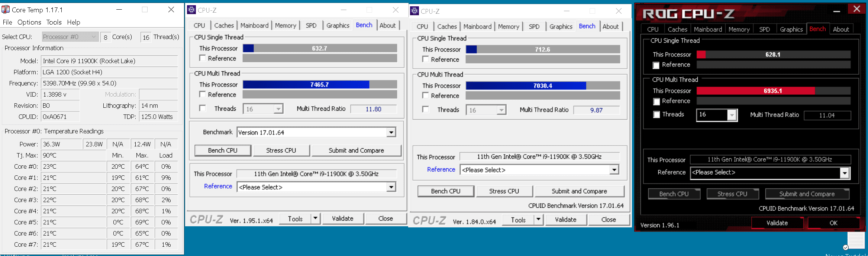Click Multi Thread Ratio 11.80 field
868x256 pixels.
(373, 109)
